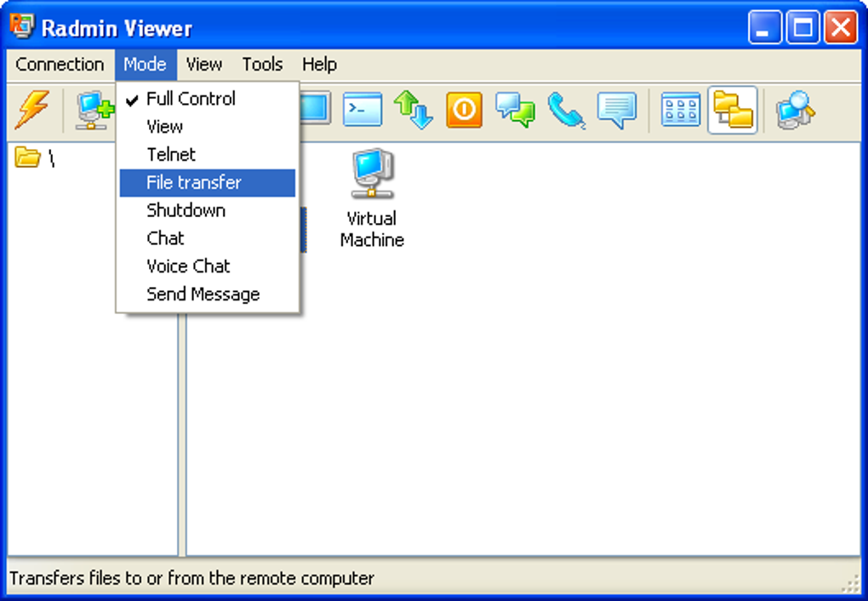Choose Chat from the Mode menu

208,238
